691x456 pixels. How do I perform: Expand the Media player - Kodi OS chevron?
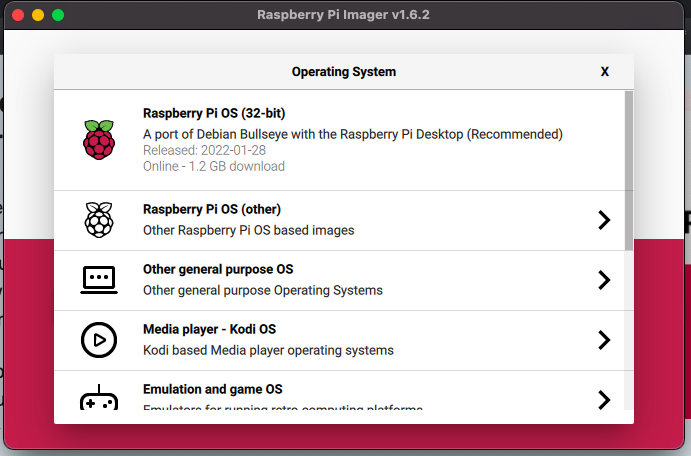(x=604, y=340)
